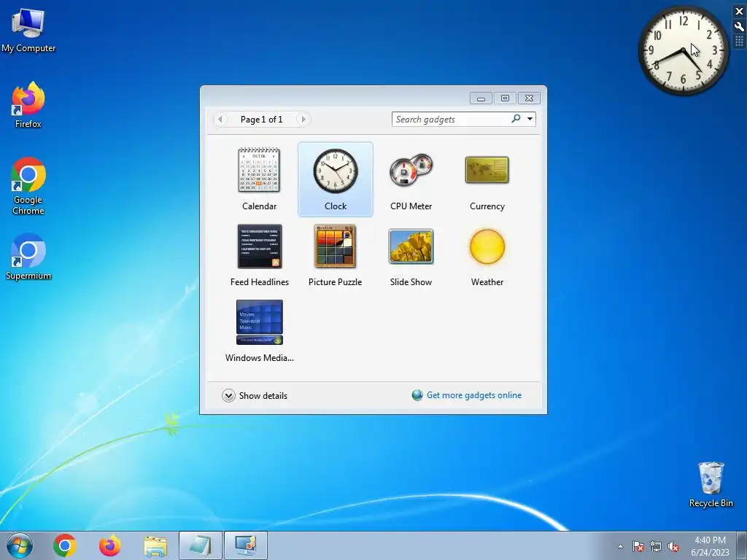Open the search options dropdown arrow
Screen dimensions: 747x560
(x=530, y=119)
